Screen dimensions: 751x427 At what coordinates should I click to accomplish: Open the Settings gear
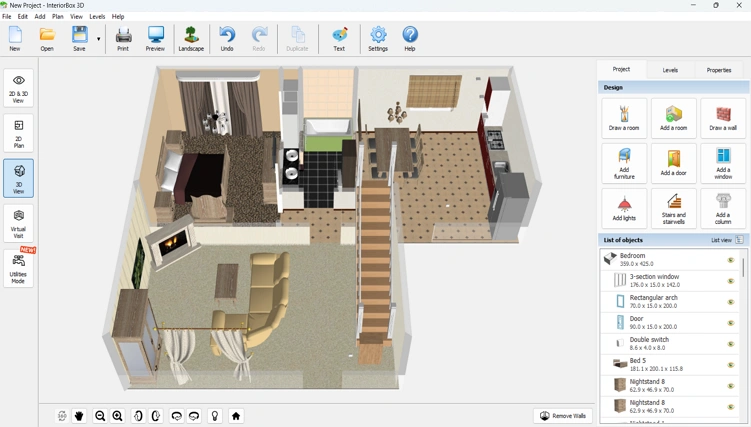378,38
